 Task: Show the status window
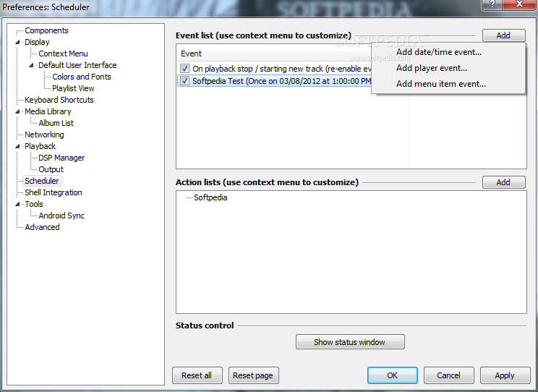pyautogui.click(x=350, y=342)
